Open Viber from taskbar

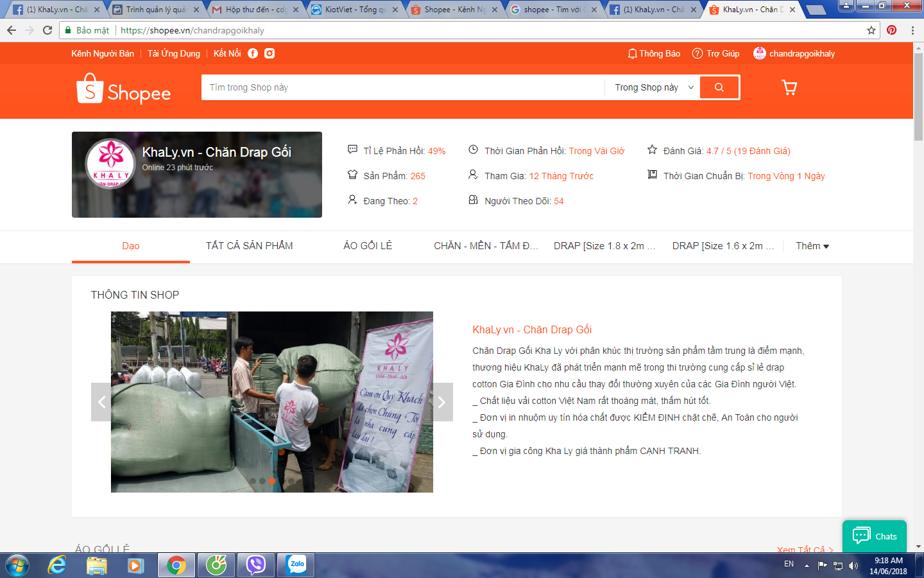pyautogui.click(x=256, y=565)
